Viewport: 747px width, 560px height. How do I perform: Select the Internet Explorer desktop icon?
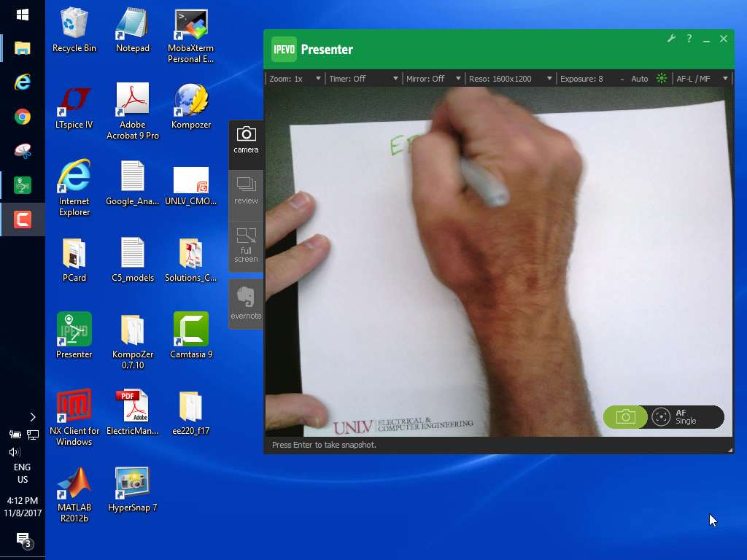point(74,188)
